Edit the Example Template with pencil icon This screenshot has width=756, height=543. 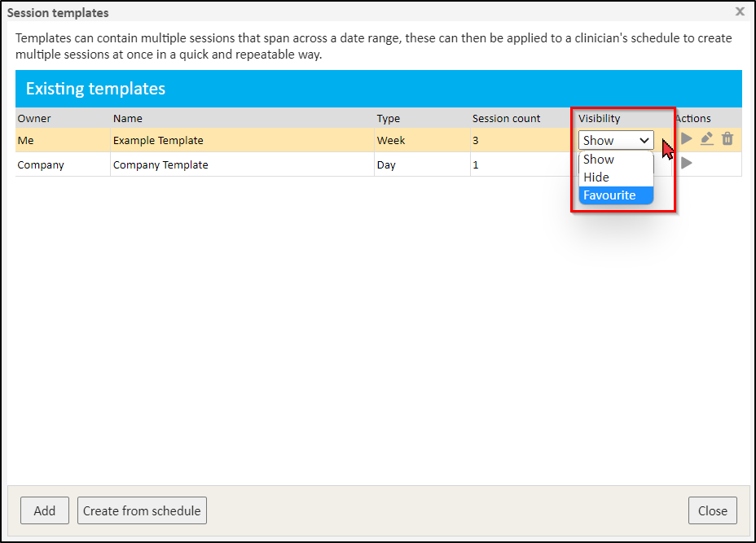pos(707,139)
